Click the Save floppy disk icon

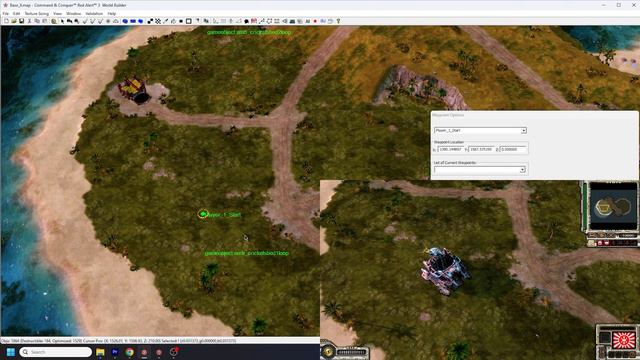[x=21, y=21]
